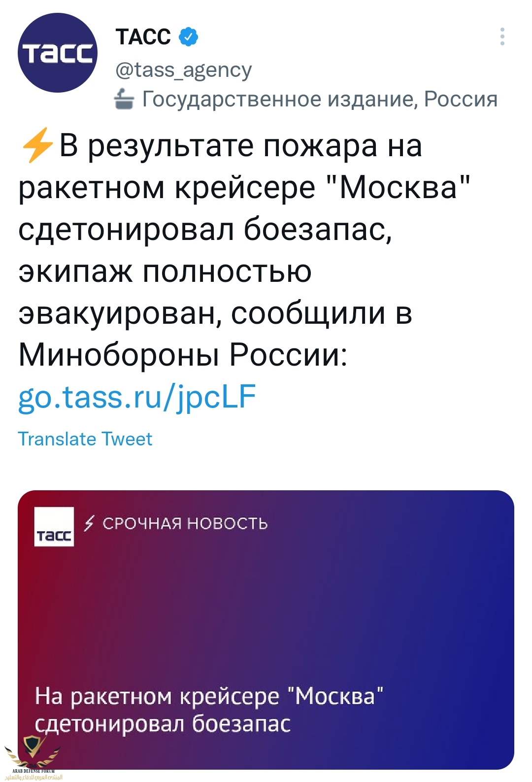Click Translate Tweet
This screenshot has height=782, width=532.
[85, 439]
